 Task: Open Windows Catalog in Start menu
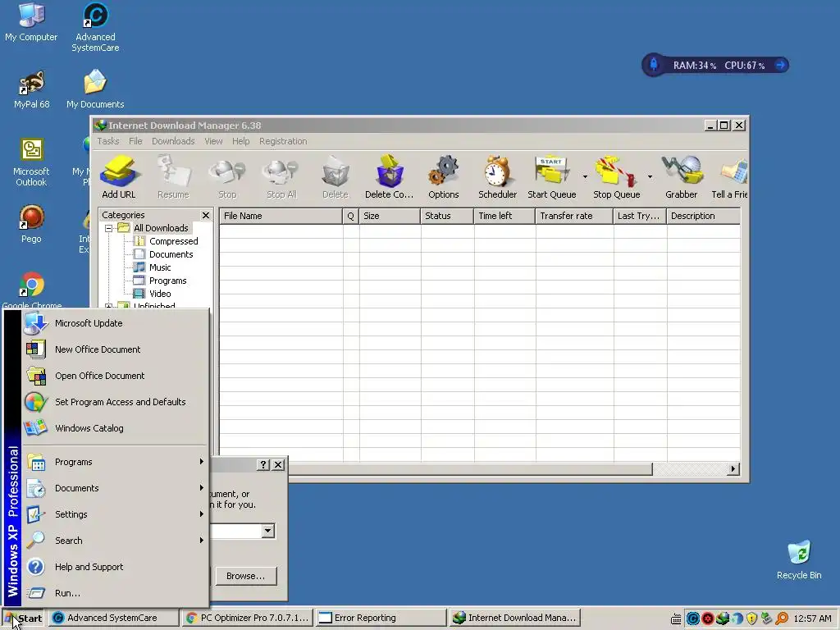[x=115, y=428]
